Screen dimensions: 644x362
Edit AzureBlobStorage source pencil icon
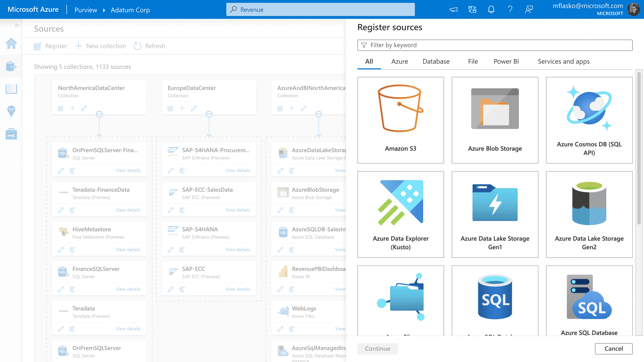click(280, 210)
